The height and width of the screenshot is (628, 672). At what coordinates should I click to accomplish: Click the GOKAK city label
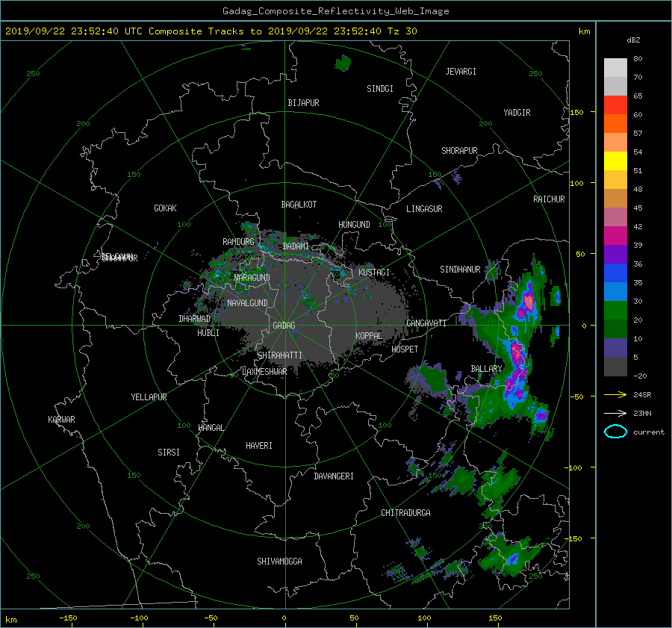(x=166, y=208)
